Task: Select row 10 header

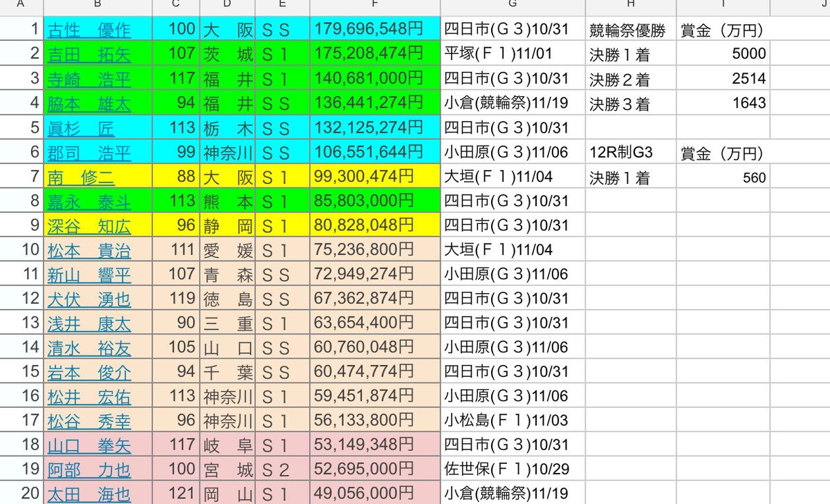Action: click(x=21, y=250)
